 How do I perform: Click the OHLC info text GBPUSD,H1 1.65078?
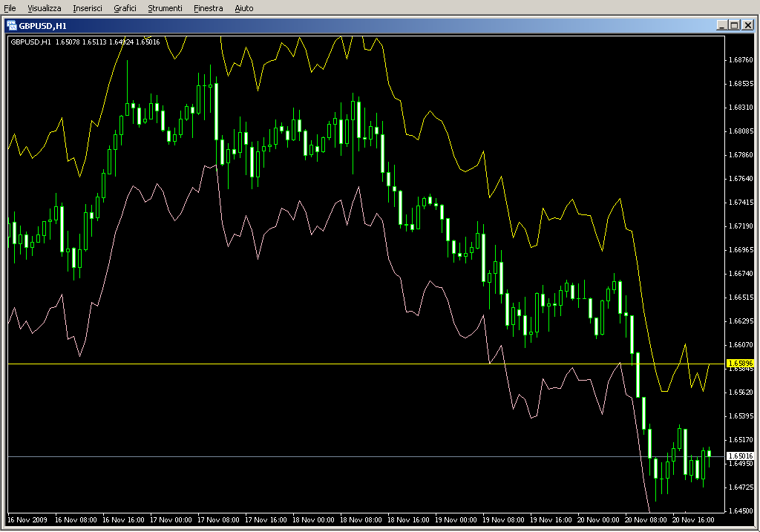click(x=45, y=42)
